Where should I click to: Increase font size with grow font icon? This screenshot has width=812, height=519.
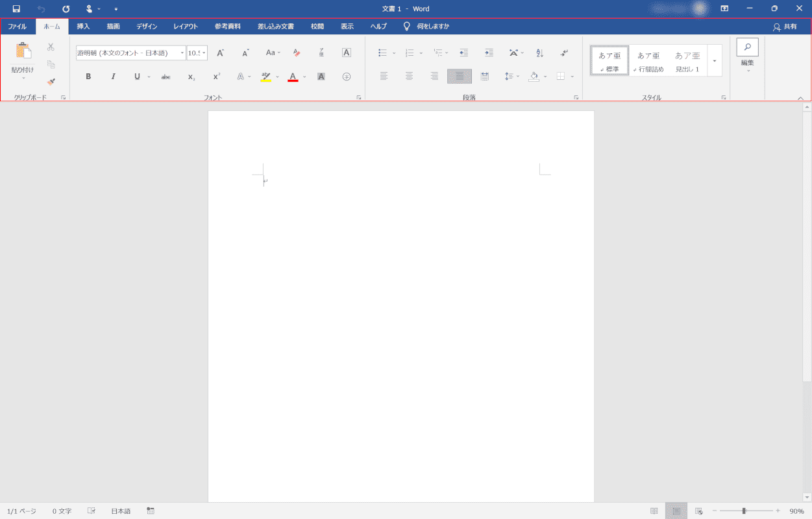[221, 53]
